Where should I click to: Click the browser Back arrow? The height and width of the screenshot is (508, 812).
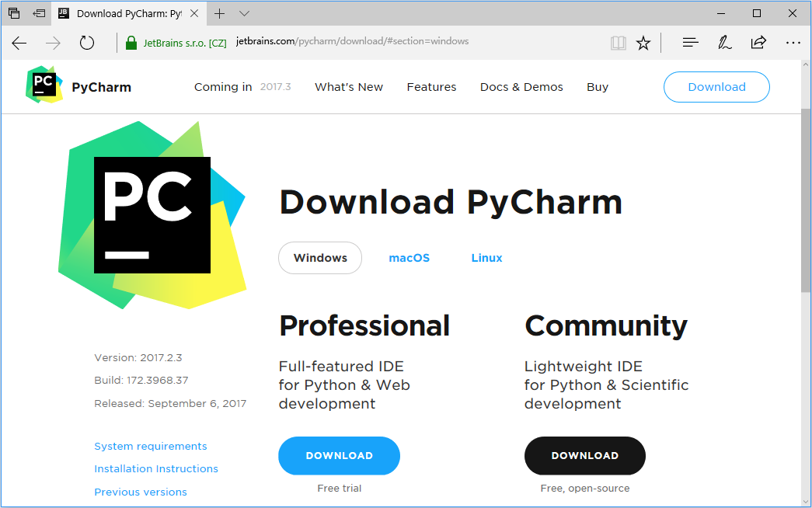pos(19,43)
